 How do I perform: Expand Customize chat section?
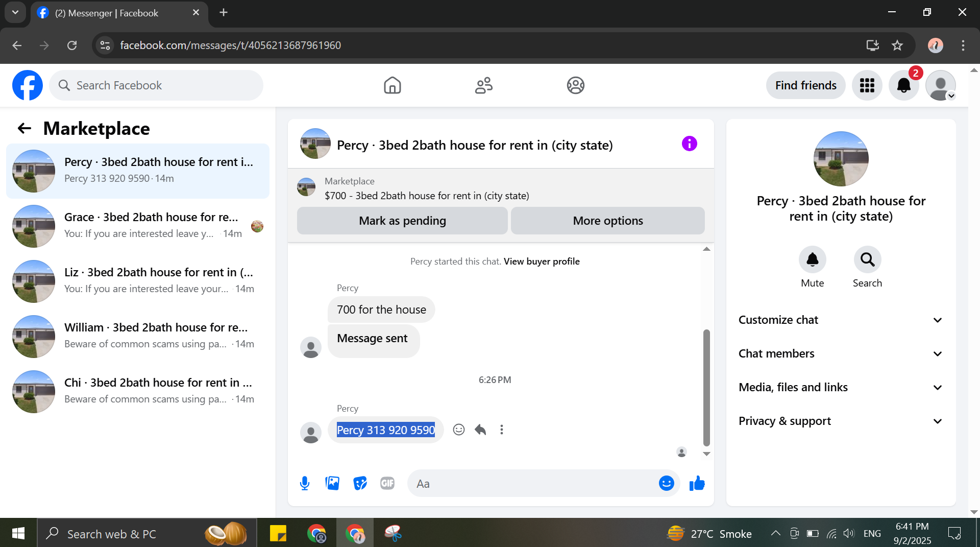tap(841, 320)
